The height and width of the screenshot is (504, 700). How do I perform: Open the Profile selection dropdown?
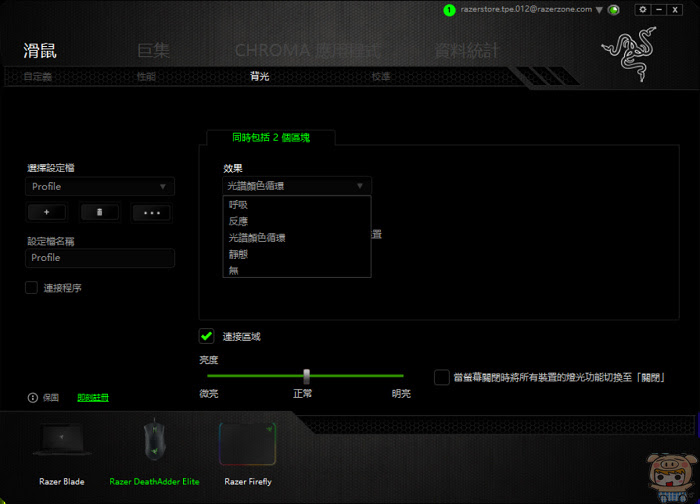(100, 187)
